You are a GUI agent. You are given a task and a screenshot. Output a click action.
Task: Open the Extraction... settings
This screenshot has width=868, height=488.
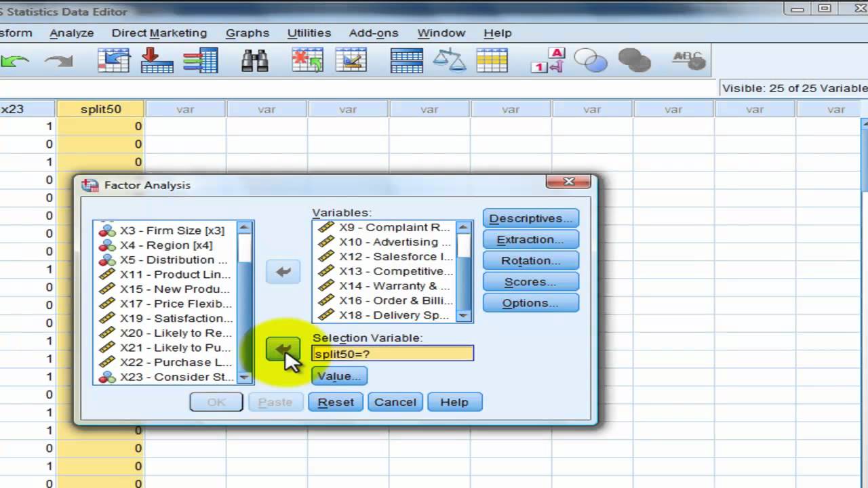click(531, 239)
